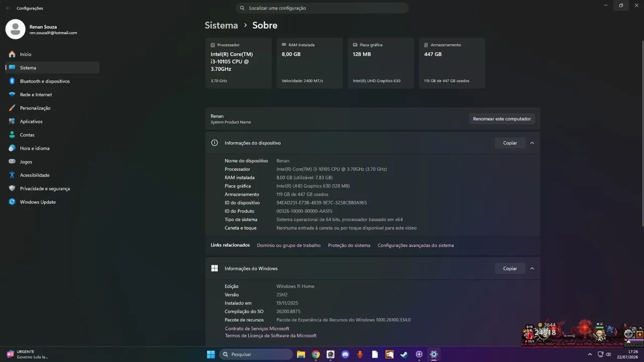The image size is (644, 362).
Task: Click the OS build 26200.8875 value
Action: [x=288, y=311]
